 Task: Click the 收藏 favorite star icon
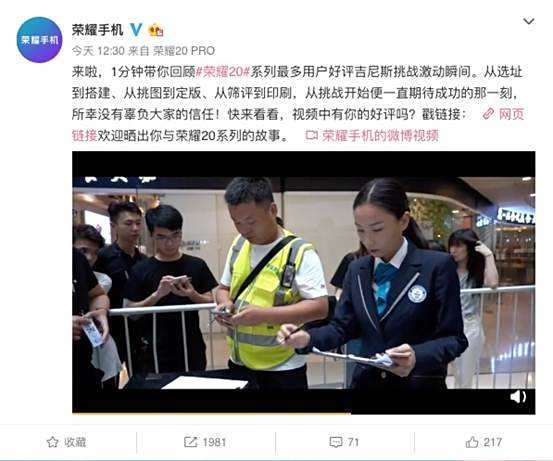(53, 442)
